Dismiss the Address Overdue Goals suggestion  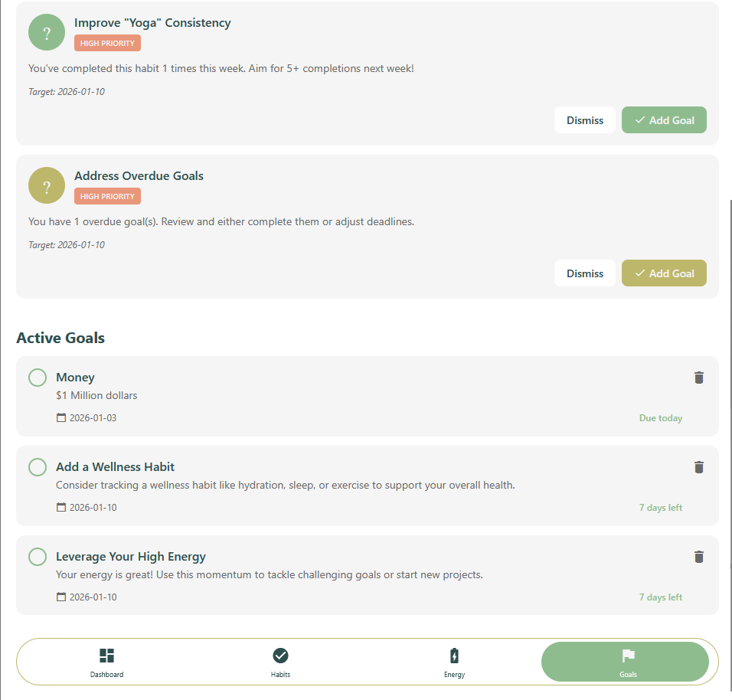pyautogui.click(x=584, y=273)
